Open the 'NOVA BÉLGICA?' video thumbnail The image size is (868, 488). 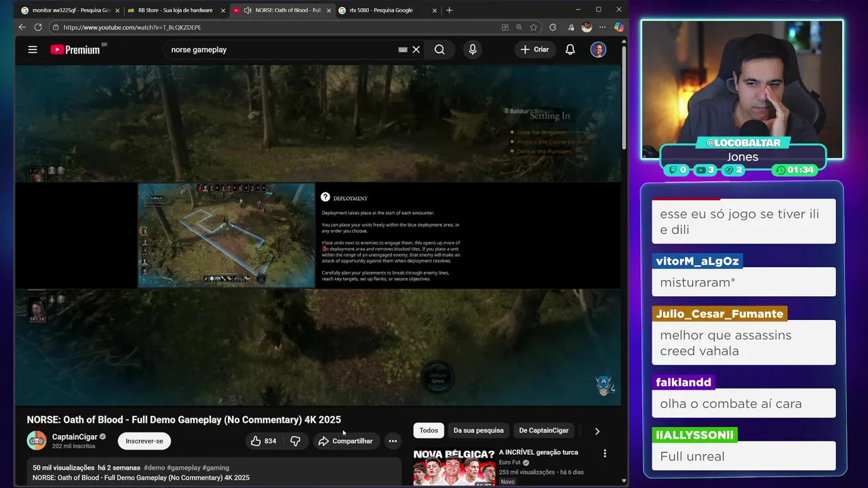(x=454, y=466)
